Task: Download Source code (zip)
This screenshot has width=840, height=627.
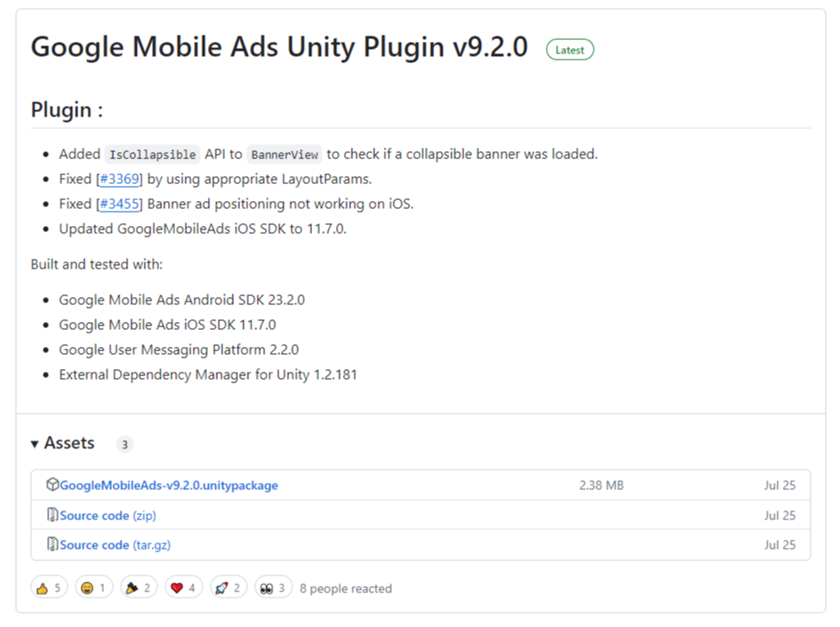Action: click(108, 515)
